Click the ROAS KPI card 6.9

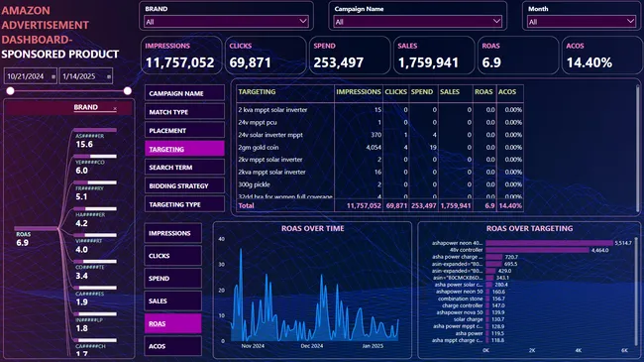518,56
